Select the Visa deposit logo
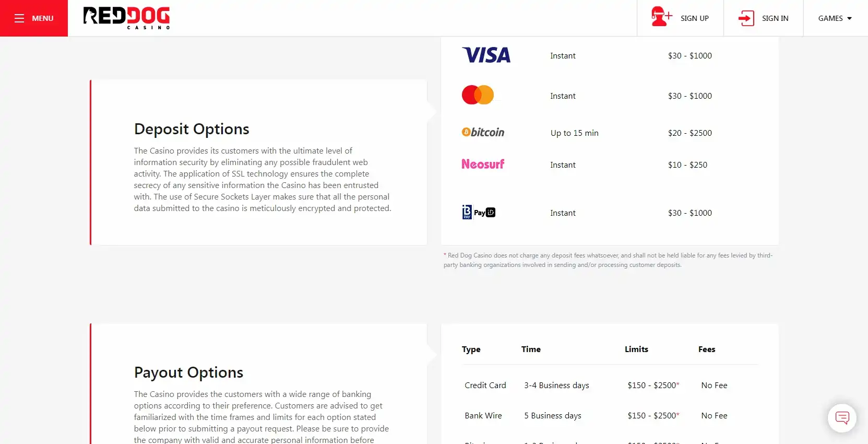This screenshot has height=444, width=868. [x=486, y=55]
